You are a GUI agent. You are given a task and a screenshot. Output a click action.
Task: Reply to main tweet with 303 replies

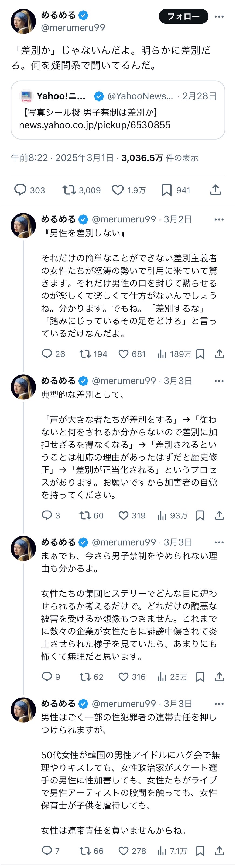click(x=20, y=190)
